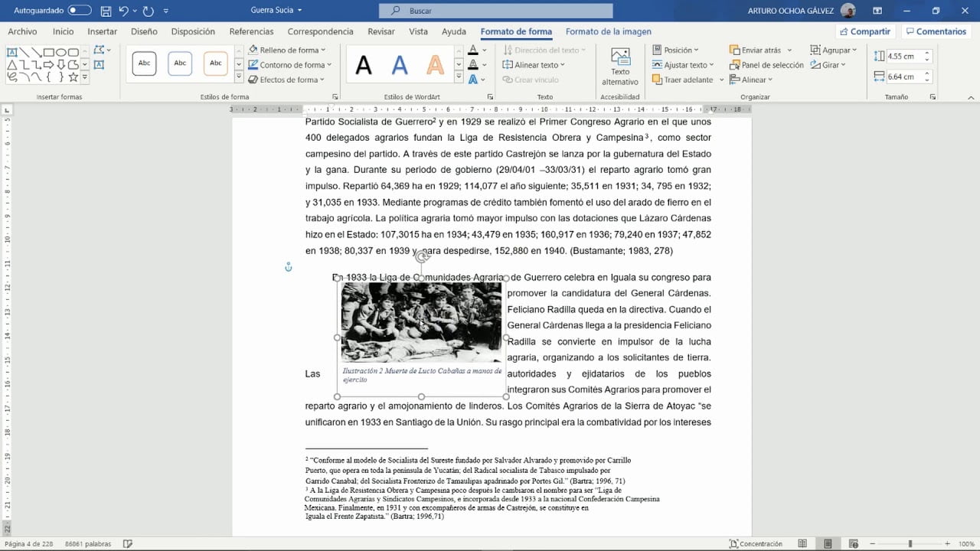Click the rotation handle above the image

(x=422, y=256)
